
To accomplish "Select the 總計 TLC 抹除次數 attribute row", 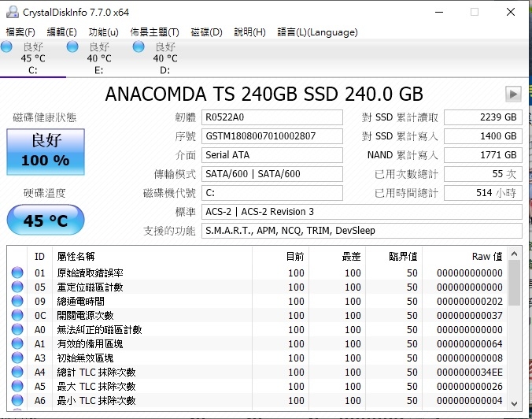I will [x=257, y=373].
